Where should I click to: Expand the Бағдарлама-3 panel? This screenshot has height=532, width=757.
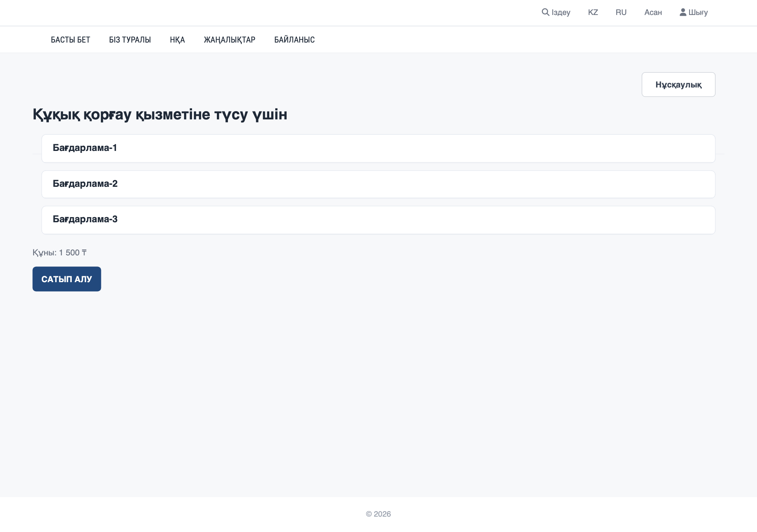pyautogui.click(x=378, y=220)
